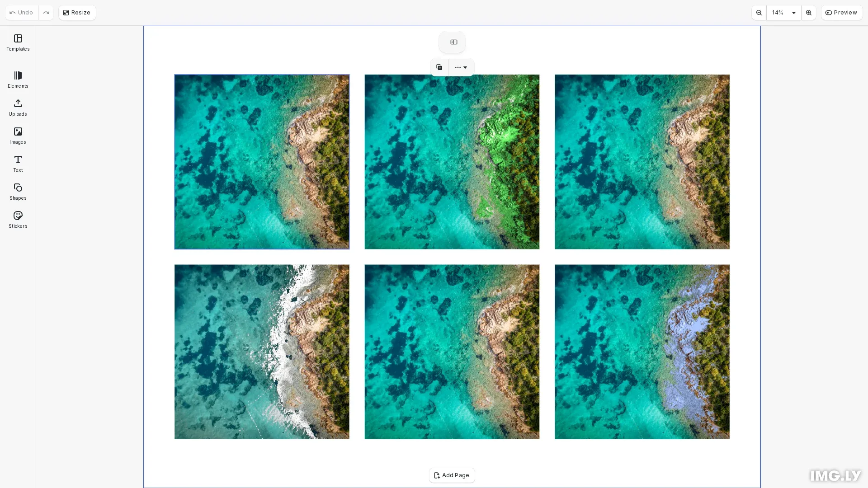Click the Resize button
The height and width of the screenshot is (488, 868).
tap(77, 13)
